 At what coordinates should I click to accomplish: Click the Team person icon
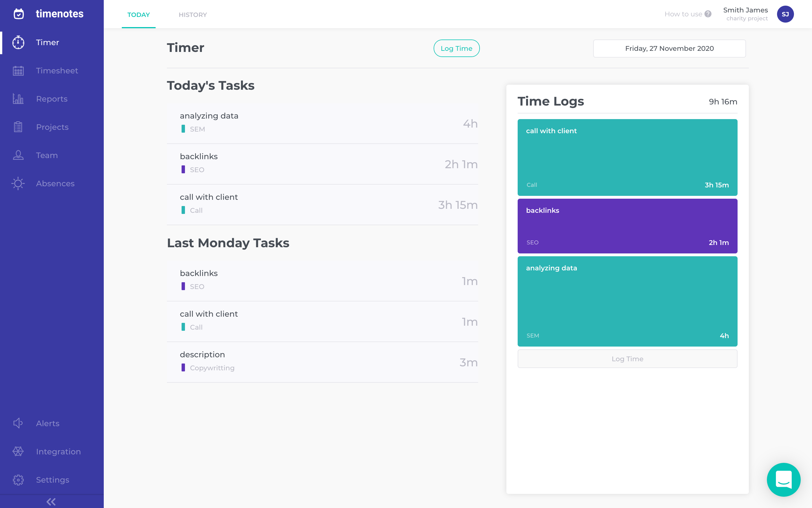click(18, 155)
